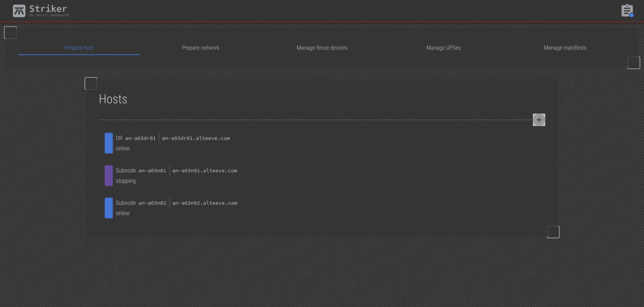Select the Subnode an-a03n02 host name

pyautogui.click(x=141, y=203)
